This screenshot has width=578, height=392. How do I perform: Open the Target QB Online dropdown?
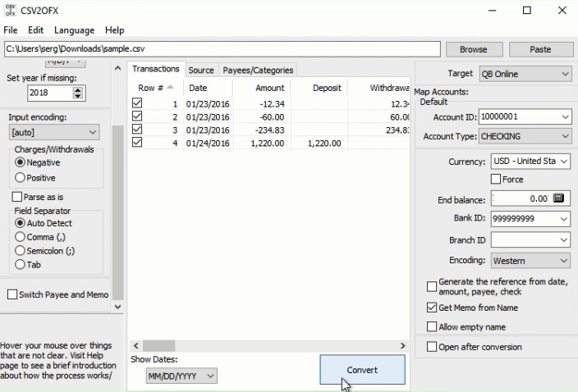tap(525, 74)
